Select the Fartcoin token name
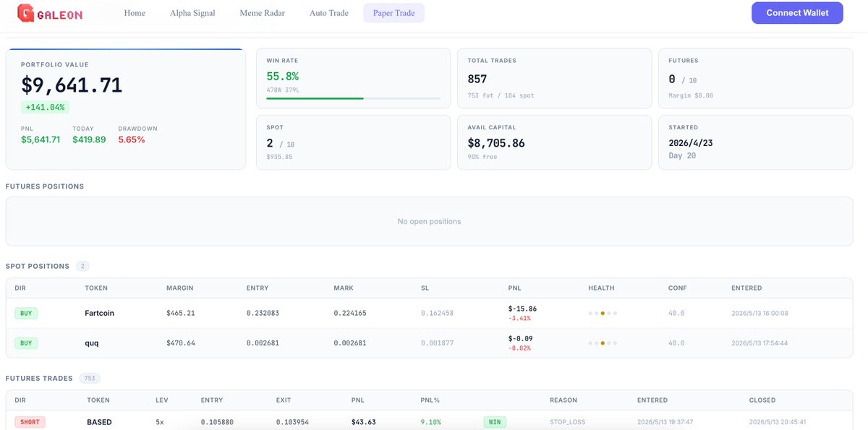The width and height of the screenshot is (868, 430). 100,314
